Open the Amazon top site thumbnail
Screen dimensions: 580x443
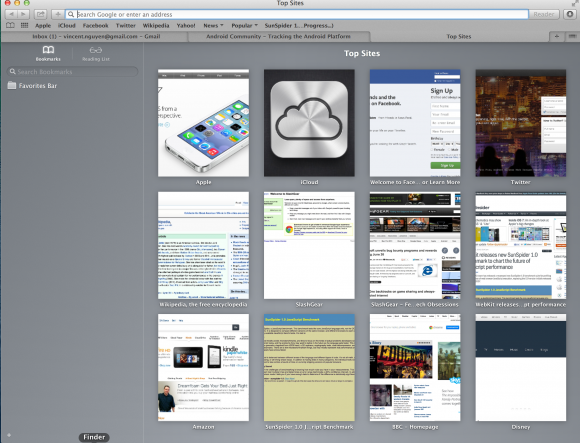pos(203,368)
